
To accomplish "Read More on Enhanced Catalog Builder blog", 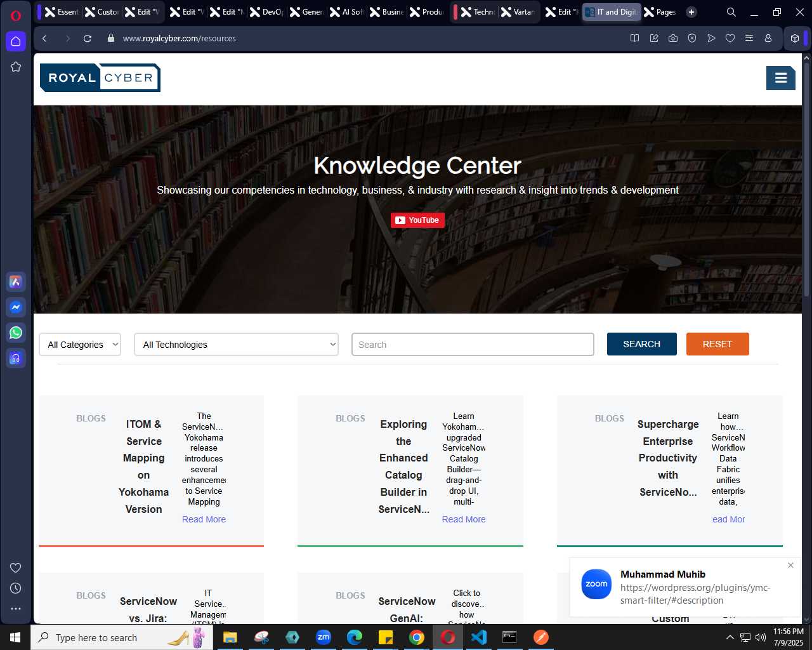I will click(464, 519).
